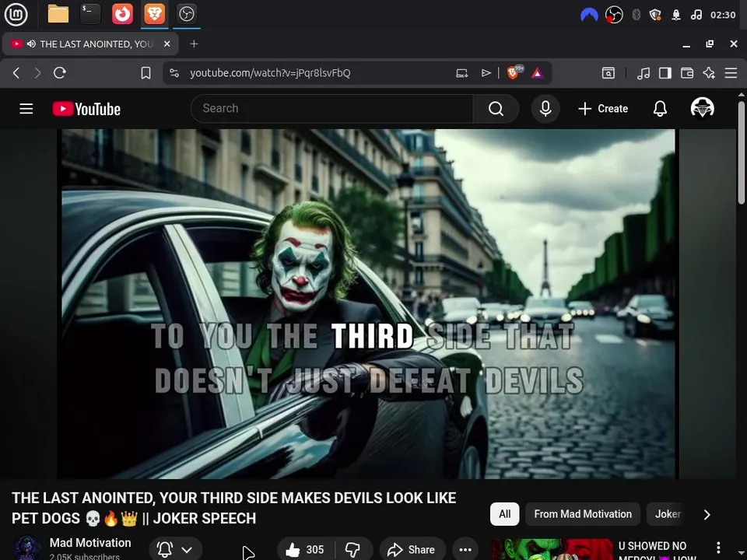Open the Mad Motivation channel avatar
Image resolution: width=747 pixels, height=560 pixels.
[x=26, y=548]
